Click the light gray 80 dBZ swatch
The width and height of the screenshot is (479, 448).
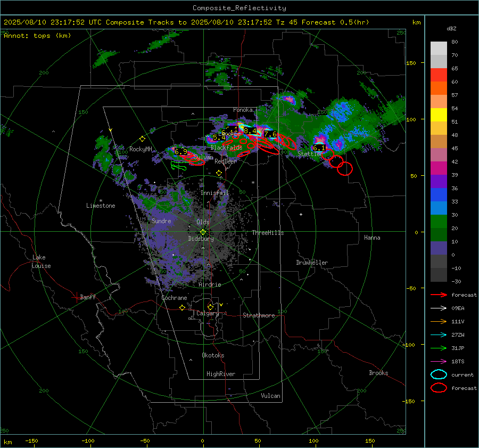point(439,48)
